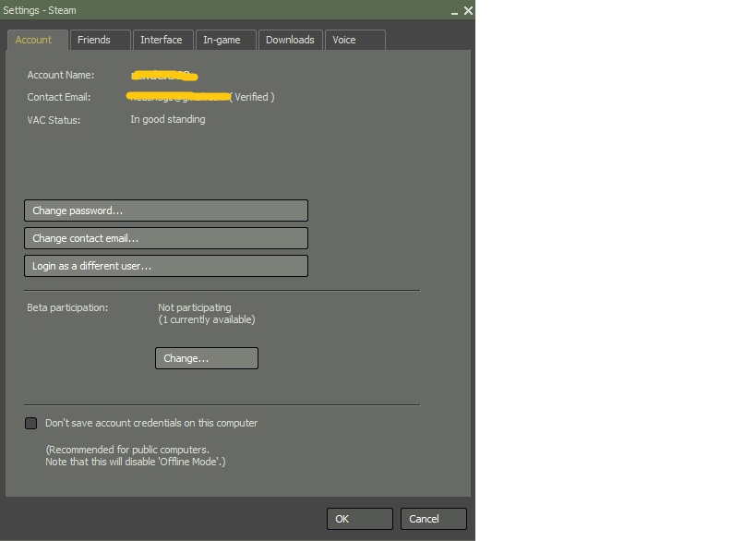Image resolution: width=756 pixels, height=541 pixels.
Task: Close the Steam Settings window
Action: pyautogui.click(x=468, y=10)
